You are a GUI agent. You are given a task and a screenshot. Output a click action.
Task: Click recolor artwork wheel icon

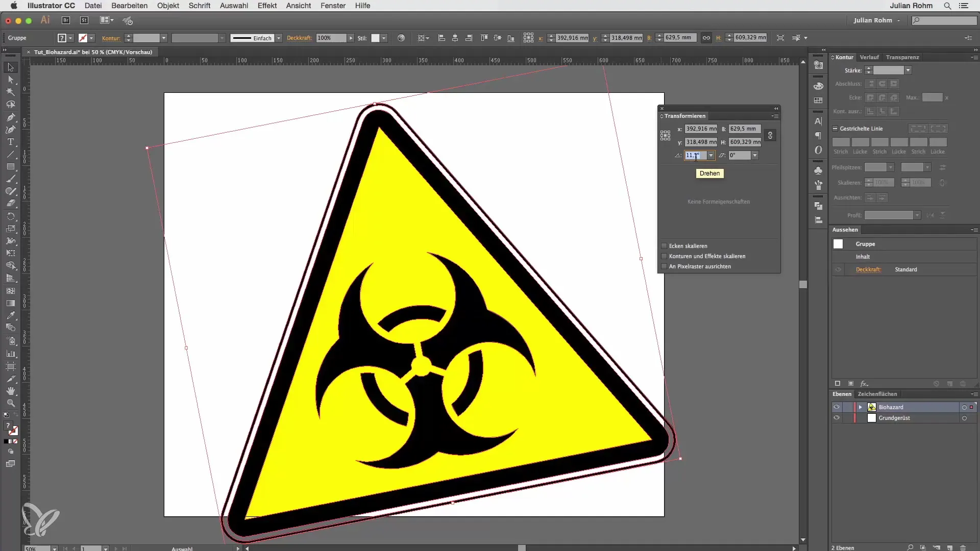coord(401,38)
